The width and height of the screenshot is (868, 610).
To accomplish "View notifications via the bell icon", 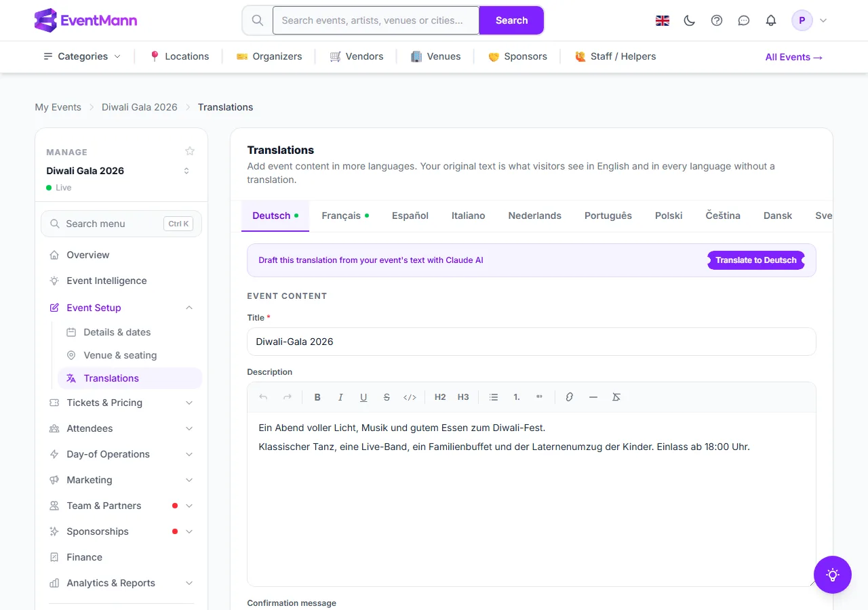I will point(771,20).
